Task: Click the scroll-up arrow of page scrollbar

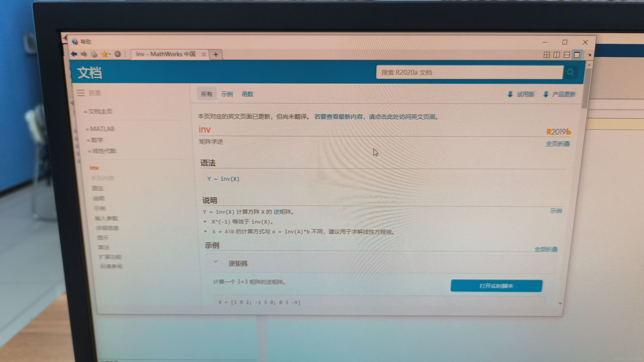Action: pyautogui.click(x=589, y=65)
